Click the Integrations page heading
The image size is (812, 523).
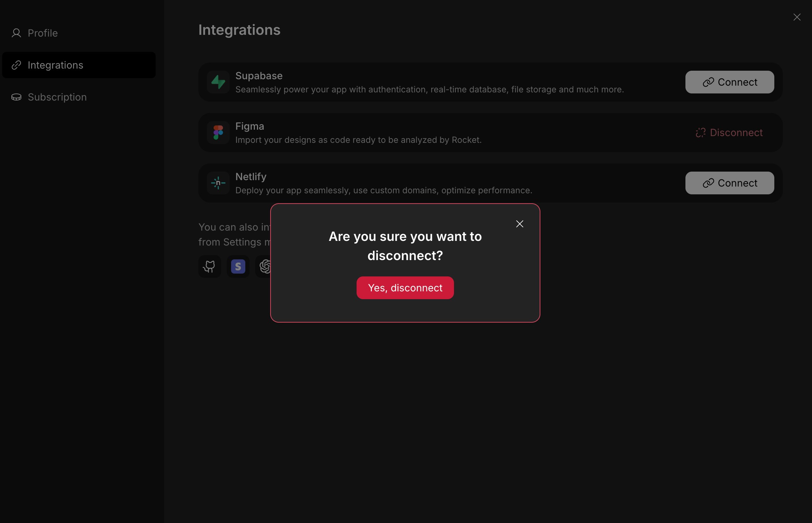(x=239, y=30)
